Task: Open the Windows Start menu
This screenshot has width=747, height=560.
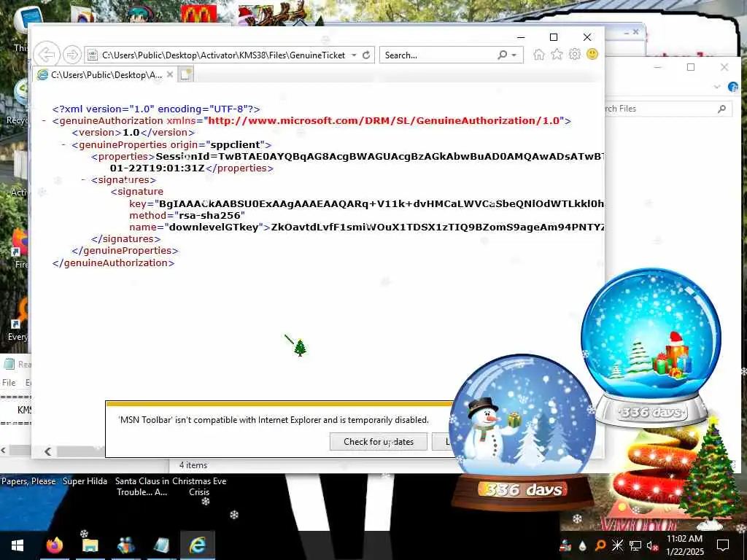Action: pos(18,545)
